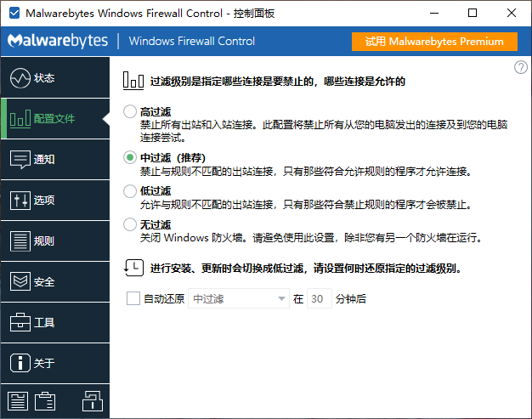The image size is (532, 419).
Task: Enable the 自动还原 auto restore checkbox
Action: (133, 298)
